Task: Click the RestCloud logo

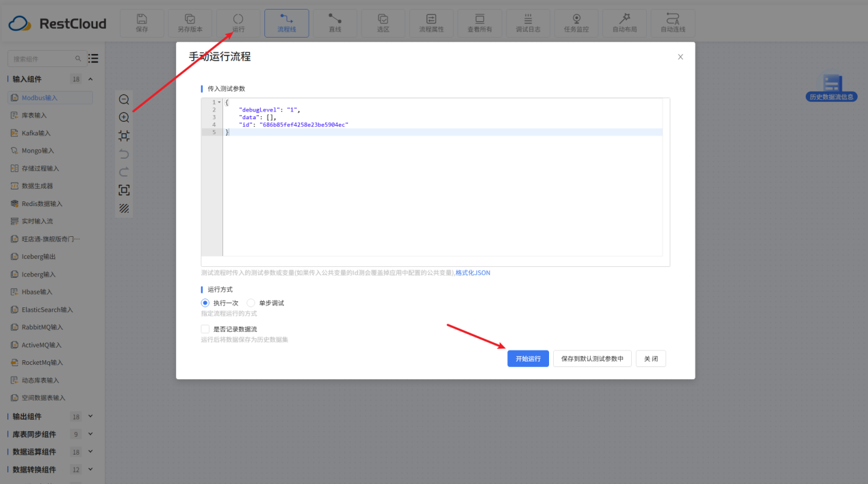Action: tap(58, 23)
